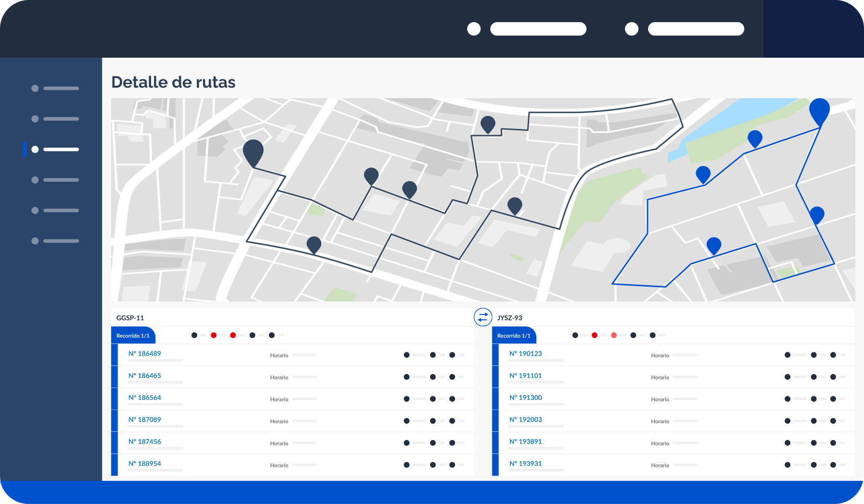Click first status dot in Nº 186465 row
Viewport: 864px width, 504px height.
(x=407, y=377)
